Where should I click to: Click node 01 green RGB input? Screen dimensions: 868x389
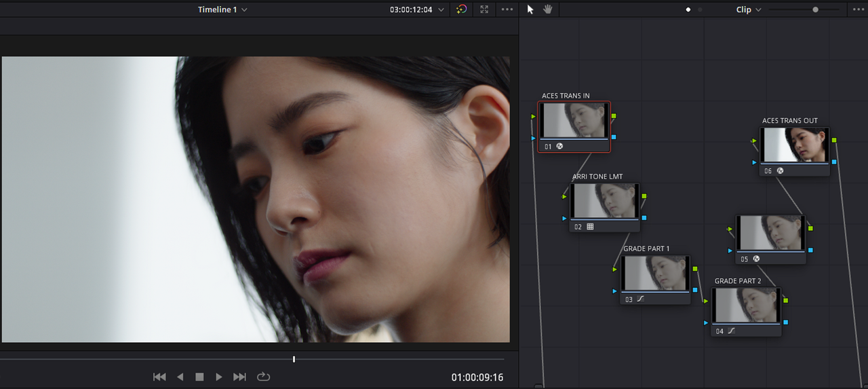(534, 116)
